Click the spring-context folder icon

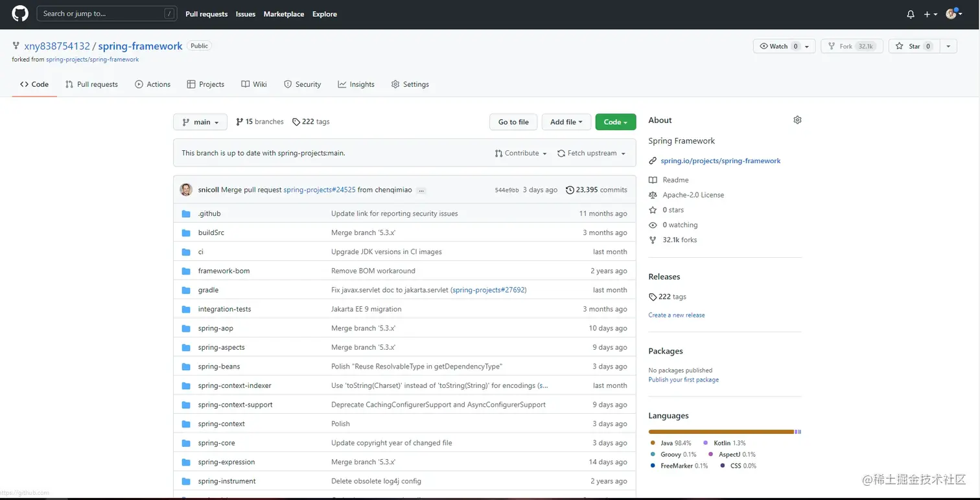tap(186, 424)
